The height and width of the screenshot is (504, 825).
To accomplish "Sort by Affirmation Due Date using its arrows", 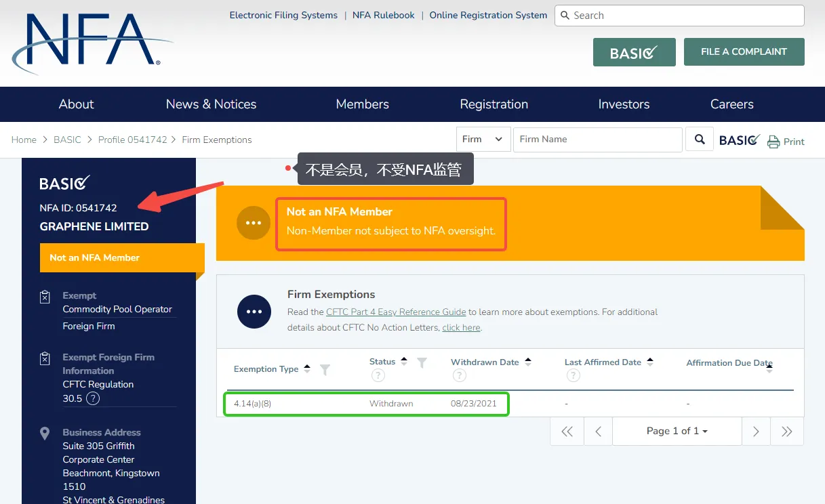I will (x=769, y=369).
